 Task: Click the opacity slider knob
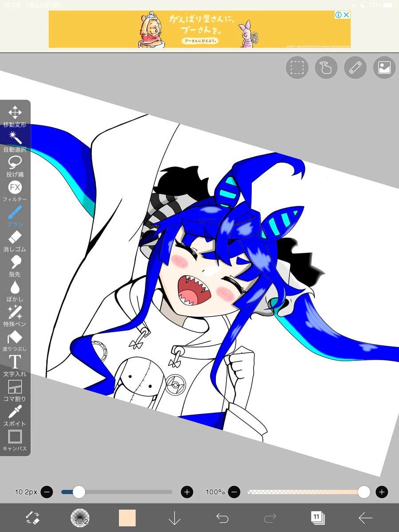pyautogui.click(x=364, y=492)
